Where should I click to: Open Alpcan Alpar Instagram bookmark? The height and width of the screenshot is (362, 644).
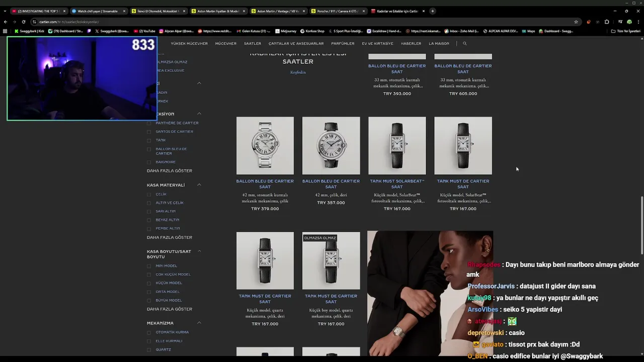click(x=177, y=31)
